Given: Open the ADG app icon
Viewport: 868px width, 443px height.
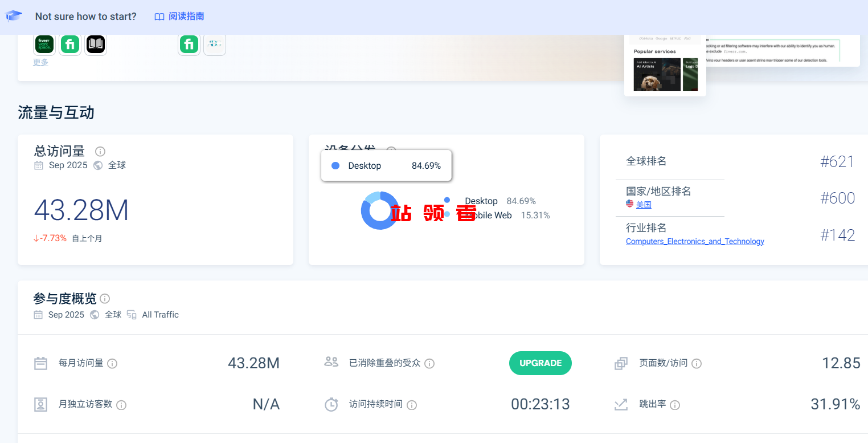Looking at the screenshot, I should (215, 44).
